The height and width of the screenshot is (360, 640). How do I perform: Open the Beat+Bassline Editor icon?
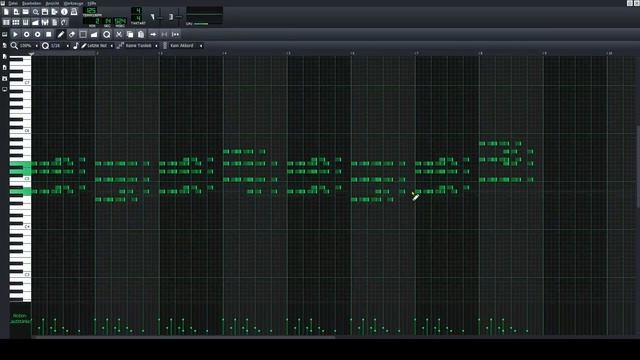pos(16,22)
